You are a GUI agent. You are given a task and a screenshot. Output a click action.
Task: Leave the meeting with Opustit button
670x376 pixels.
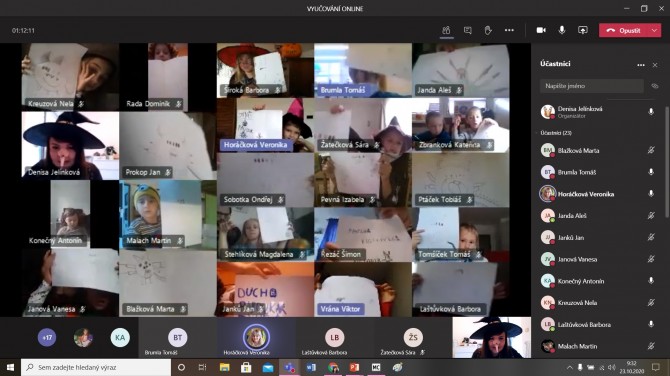pyautogui.click(x=624, y=30)
